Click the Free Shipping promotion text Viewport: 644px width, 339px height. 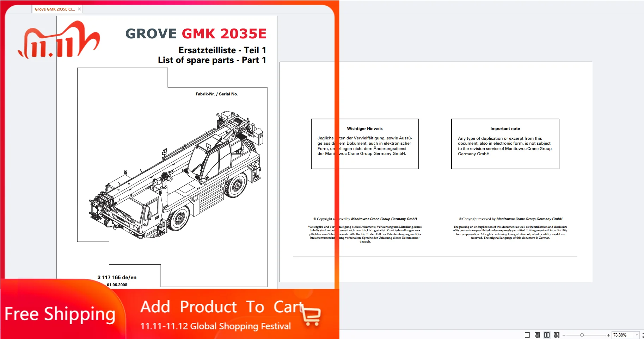pos(61,314)
